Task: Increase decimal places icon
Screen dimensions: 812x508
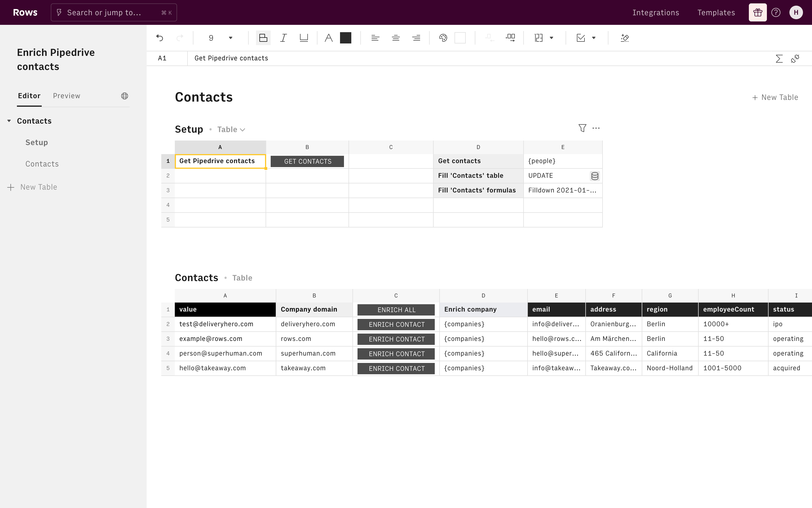Action: (x=510, y=38)
